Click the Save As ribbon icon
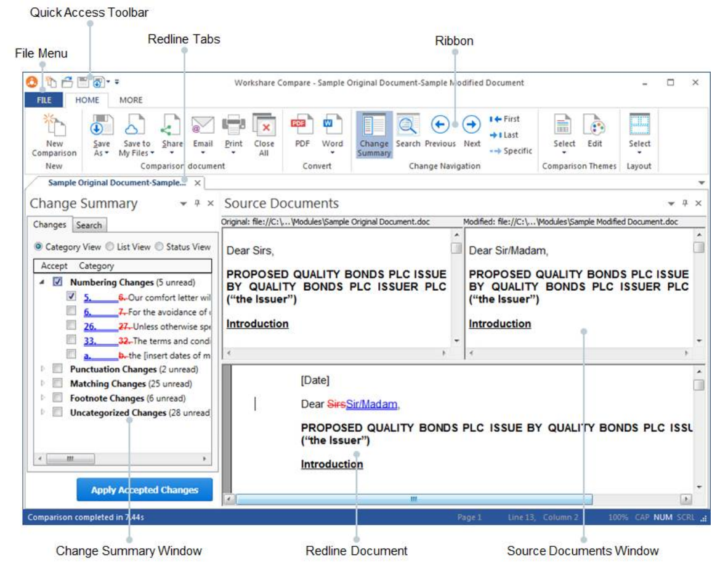Screen dimensions: 728x574 [x=101, y=135]
